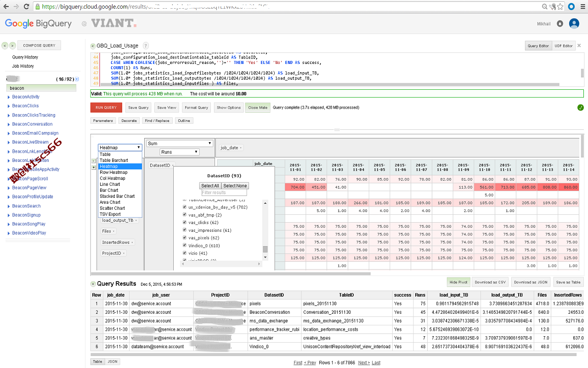Click Save as Table button

tap(568, 282)
